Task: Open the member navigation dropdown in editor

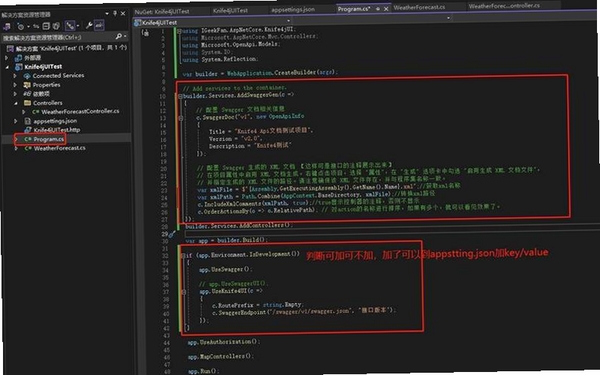Action: 449,18
